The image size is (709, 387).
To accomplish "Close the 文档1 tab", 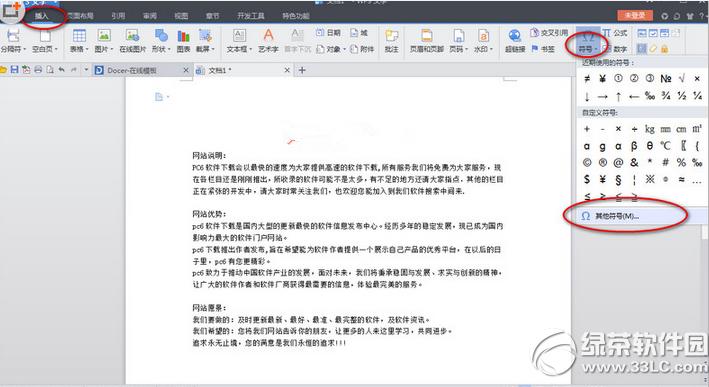I will pyautogui.click(x=287, y=70).
